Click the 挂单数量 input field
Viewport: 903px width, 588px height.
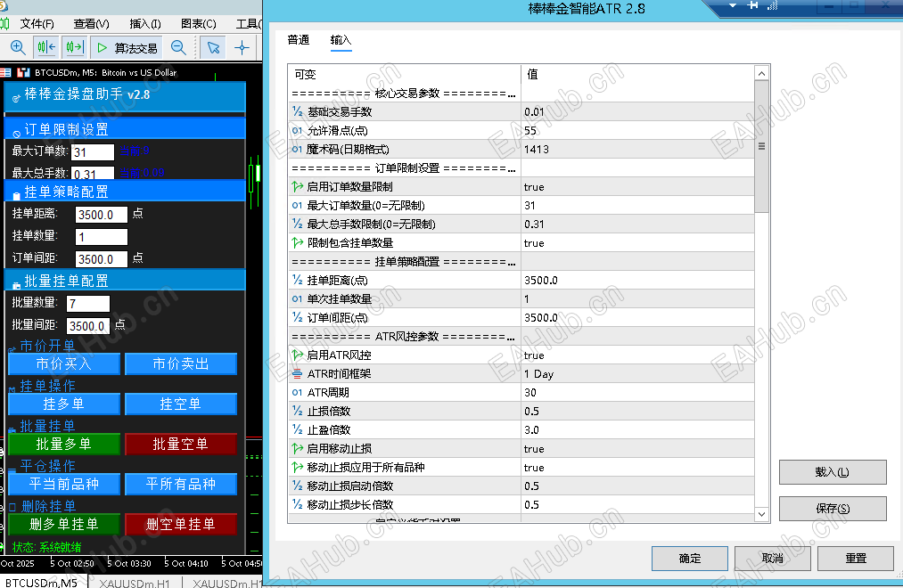coord(102,237)
